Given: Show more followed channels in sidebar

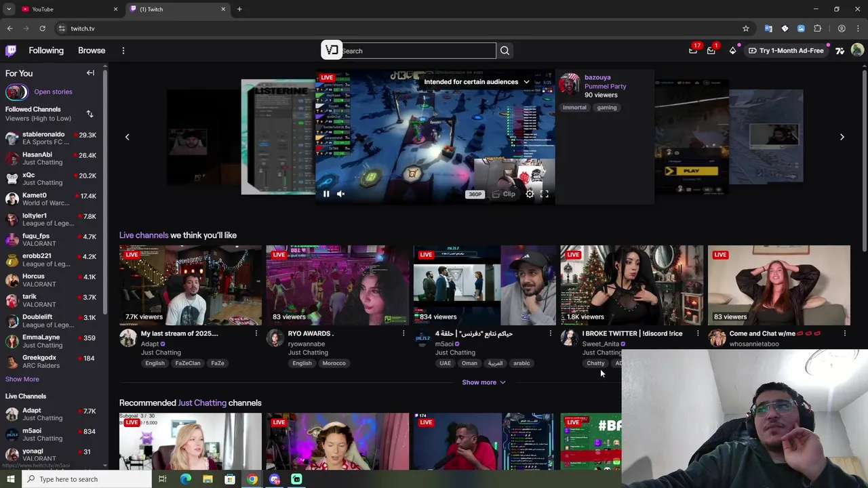Looking at the screenshot, I should tap(22, 379).
